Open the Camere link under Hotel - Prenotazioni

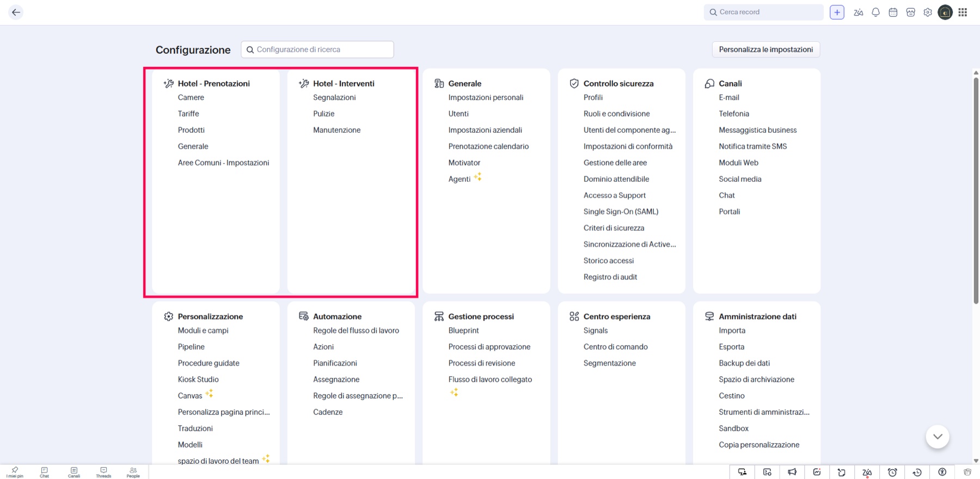tap(191, 97)
